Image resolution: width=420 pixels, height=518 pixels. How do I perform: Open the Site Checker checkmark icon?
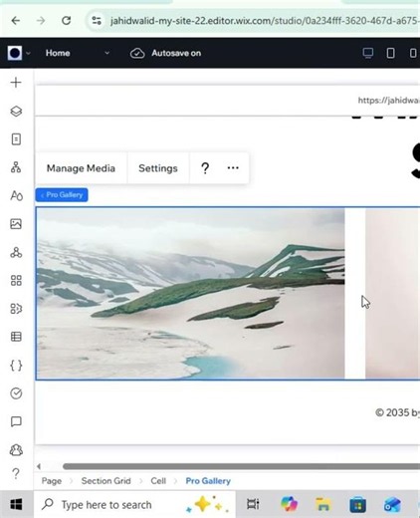pos(16,393)
